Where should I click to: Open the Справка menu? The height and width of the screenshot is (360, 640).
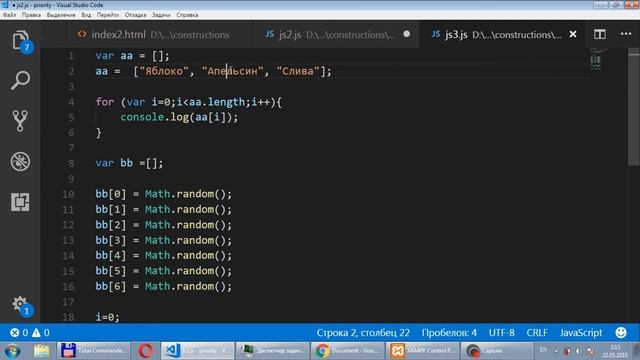[187, 15]
